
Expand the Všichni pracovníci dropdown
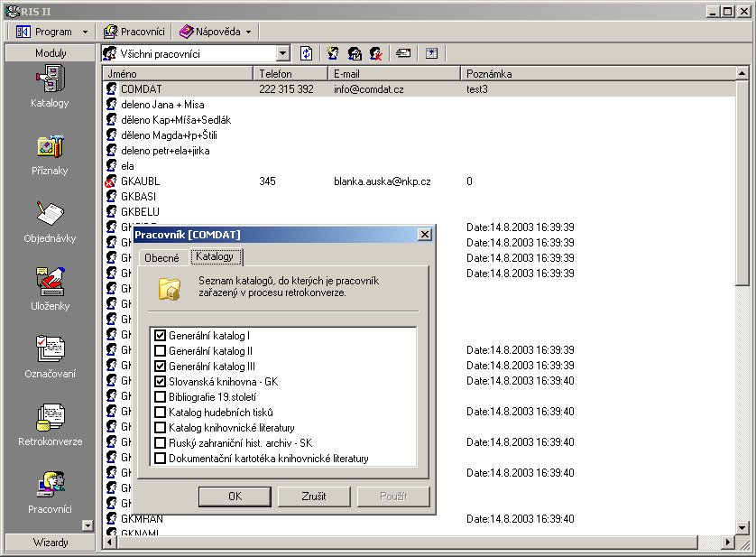pos(283,54)
